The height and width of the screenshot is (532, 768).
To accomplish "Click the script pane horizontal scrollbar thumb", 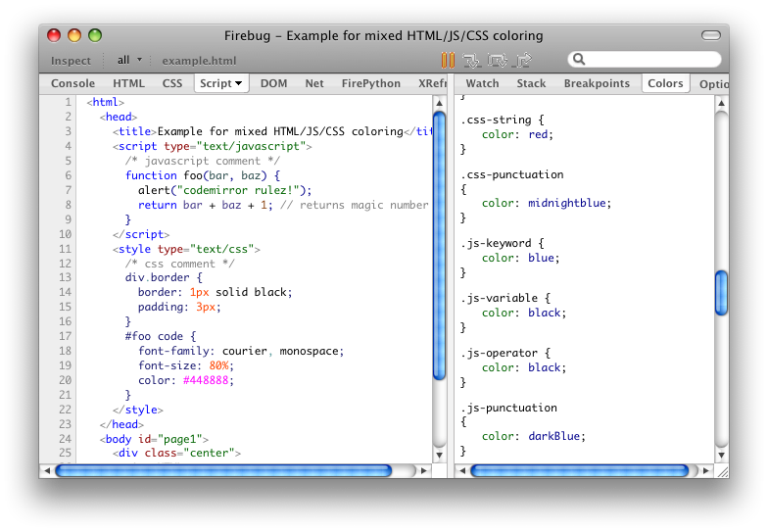I will 223,470.
